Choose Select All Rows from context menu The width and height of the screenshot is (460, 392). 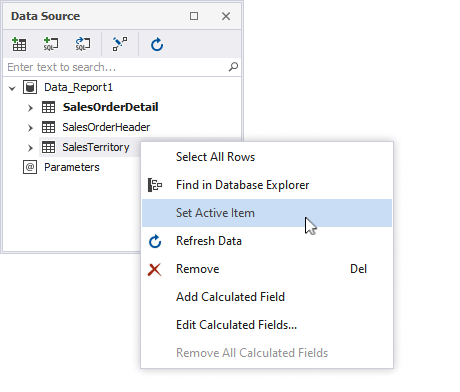pyautogui.click(x=267, y=157)
